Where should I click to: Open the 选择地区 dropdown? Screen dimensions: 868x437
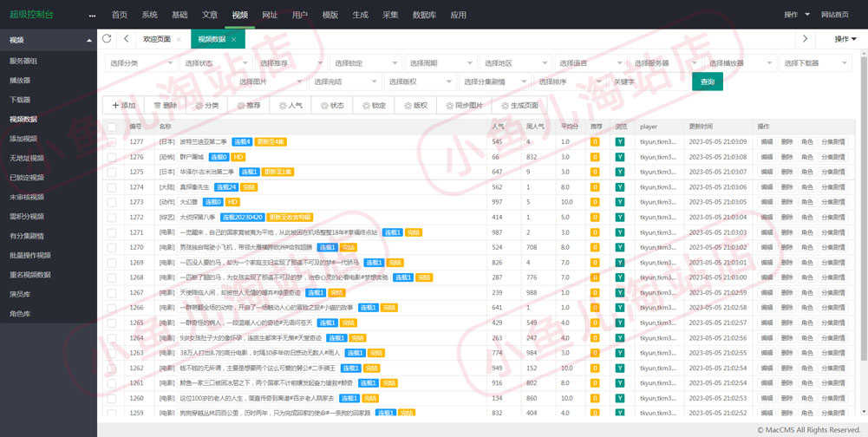(x=515, y=63)
